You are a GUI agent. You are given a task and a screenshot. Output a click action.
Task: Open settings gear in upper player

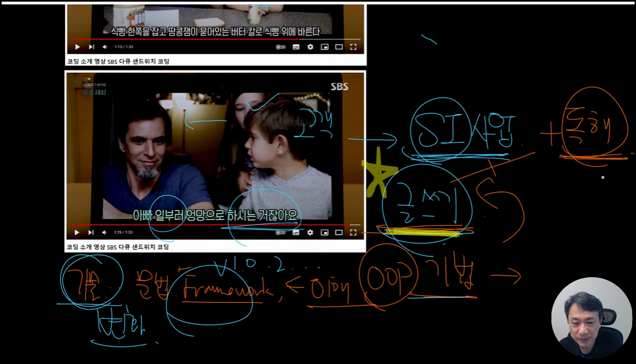click(x=311, y=47)
